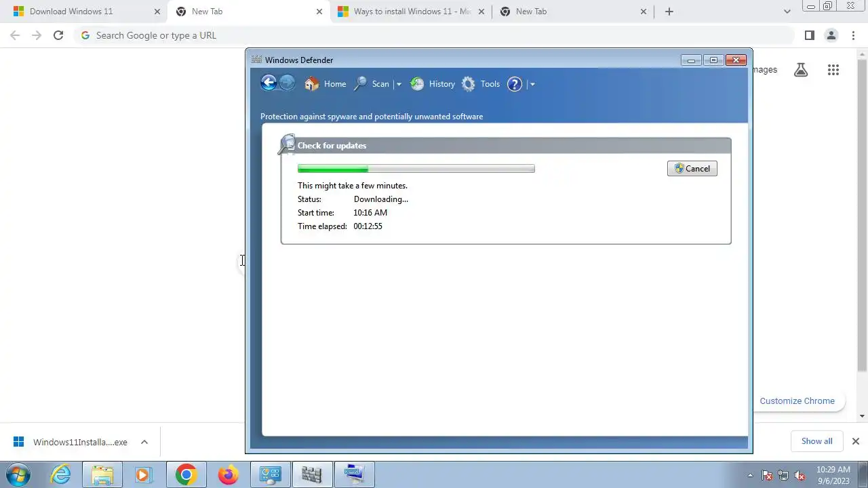The image size is (868, 488).
Task: Reload the Chrome page
Action: (58, 35)
